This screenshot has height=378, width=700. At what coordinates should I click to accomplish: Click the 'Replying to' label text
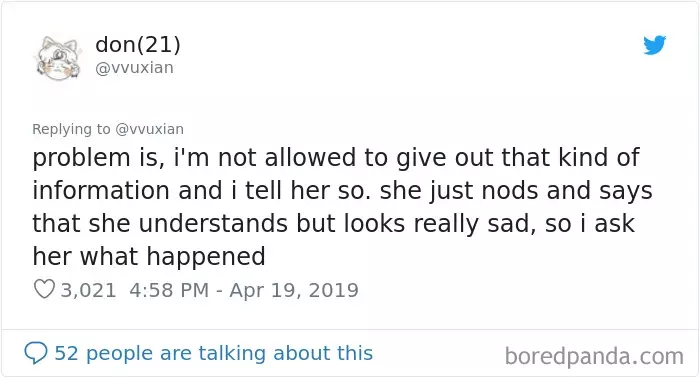pyautogui.click(x=71, y=129)
